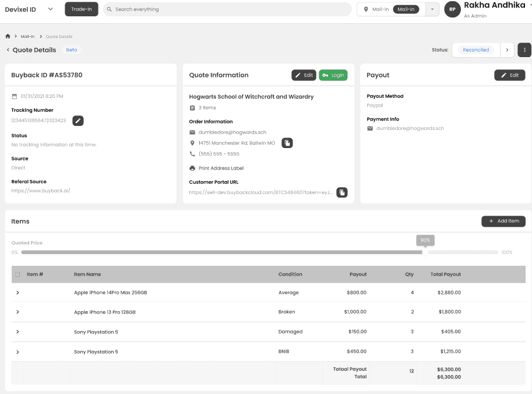The image size is (532, 394).
Task: Open the three-dot more options menu
Action: (x=524, y=50)
